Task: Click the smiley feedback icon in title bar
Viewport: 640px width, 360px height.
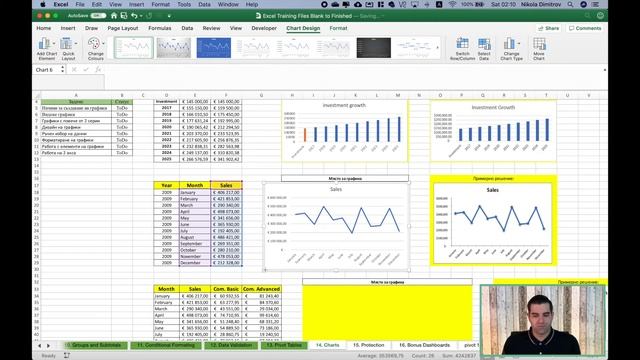Action: click(x=600, y=16)
